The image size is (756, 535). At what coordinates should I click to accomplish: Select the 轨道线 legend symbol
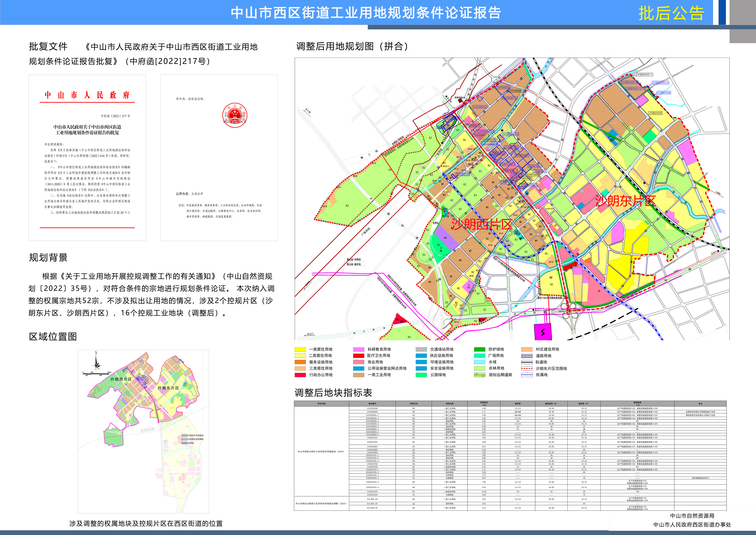tap(527, 362)
